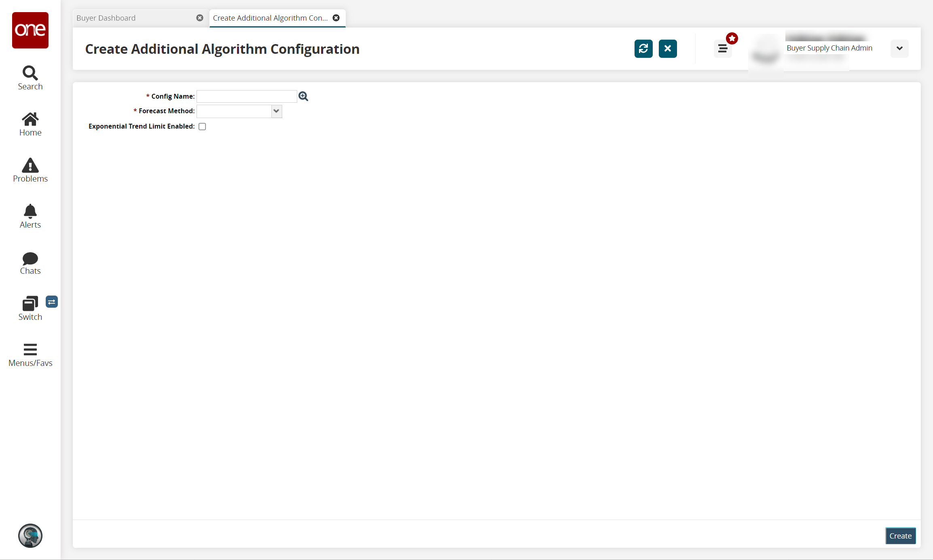The height and width of the screenshot is (560, 933).
Task: Click the Create button
Action: coord(900,536)
